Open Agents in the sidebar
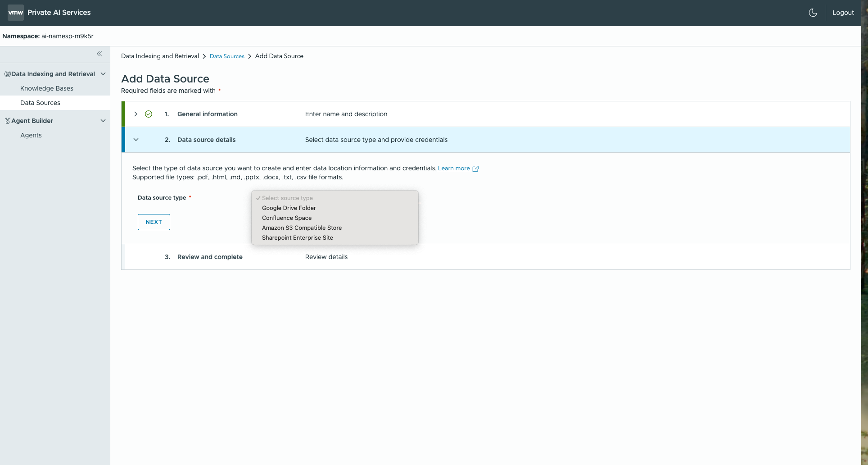The image size is (868, 465). pyautogui.click(x=31, y=135)
